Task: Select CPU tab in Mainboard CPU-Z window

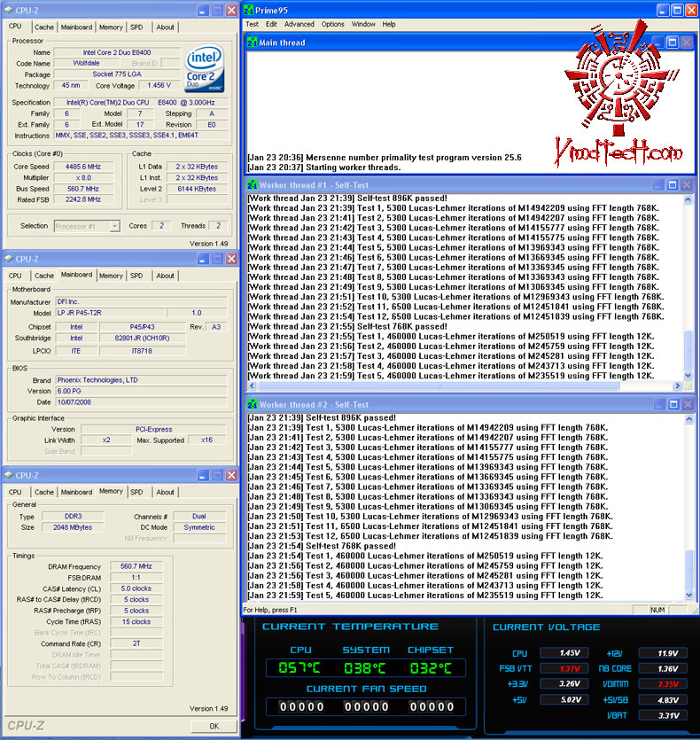Action: point(15,276)
